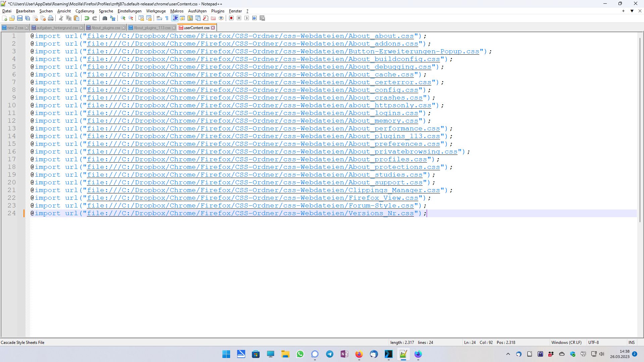
Task: Toggle show all characters pilcrow button
Action: pyautogui.click(x=167, y=18)
